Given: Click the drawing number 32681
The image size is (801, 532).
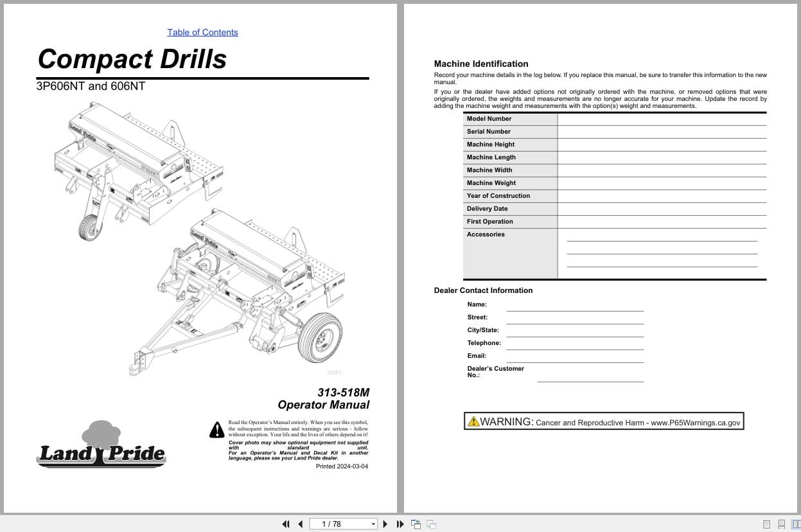Looking at the screenshot, I should coord(334,373).
